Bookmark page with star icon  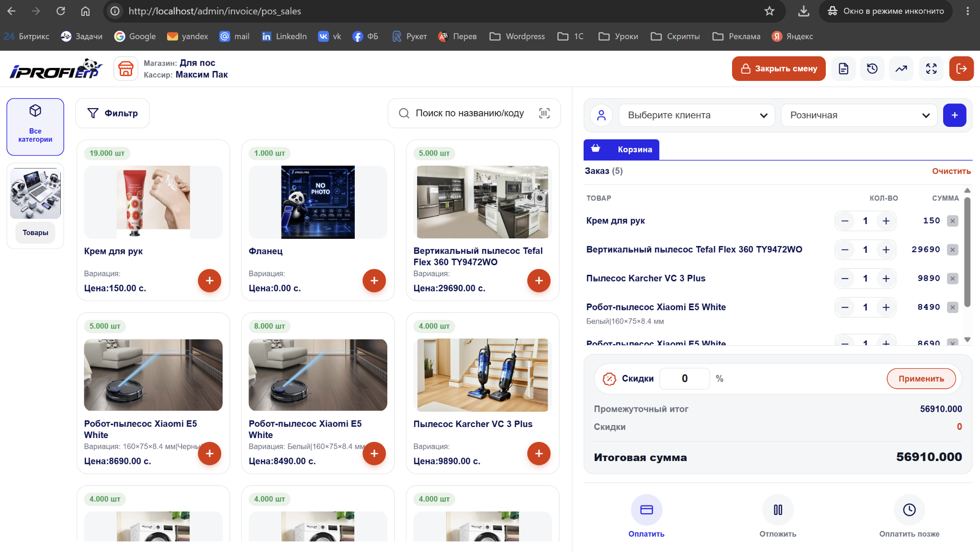click(x=769, y=11)
